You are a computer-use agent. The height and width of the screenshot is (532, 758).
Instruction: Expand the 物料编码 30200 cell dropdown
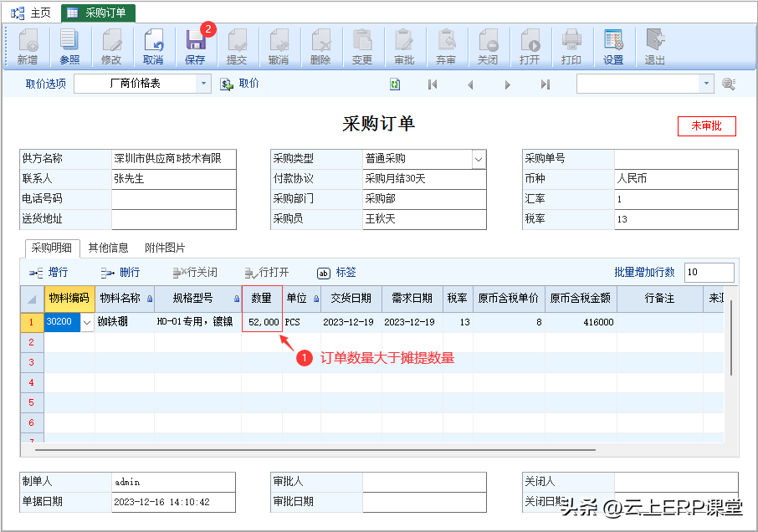(87, 322)
